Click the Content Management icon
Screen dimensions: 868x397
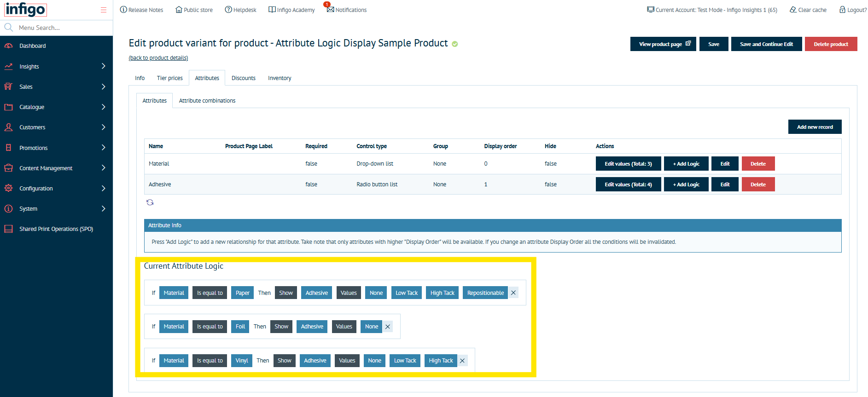8,168
